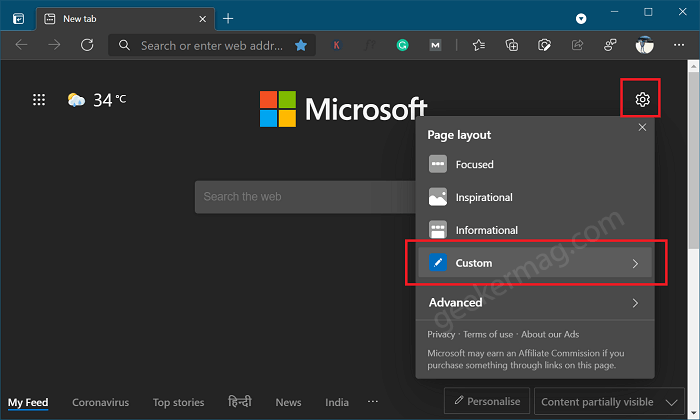
Task: Expand the Advanced section chevron
Action: point(635,303)
